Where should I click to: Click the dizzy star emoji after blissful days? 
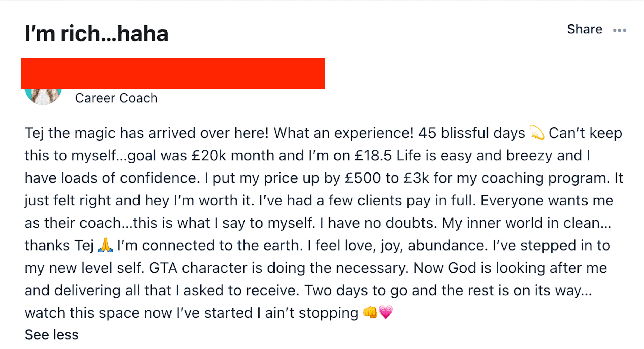click(537, 132)
